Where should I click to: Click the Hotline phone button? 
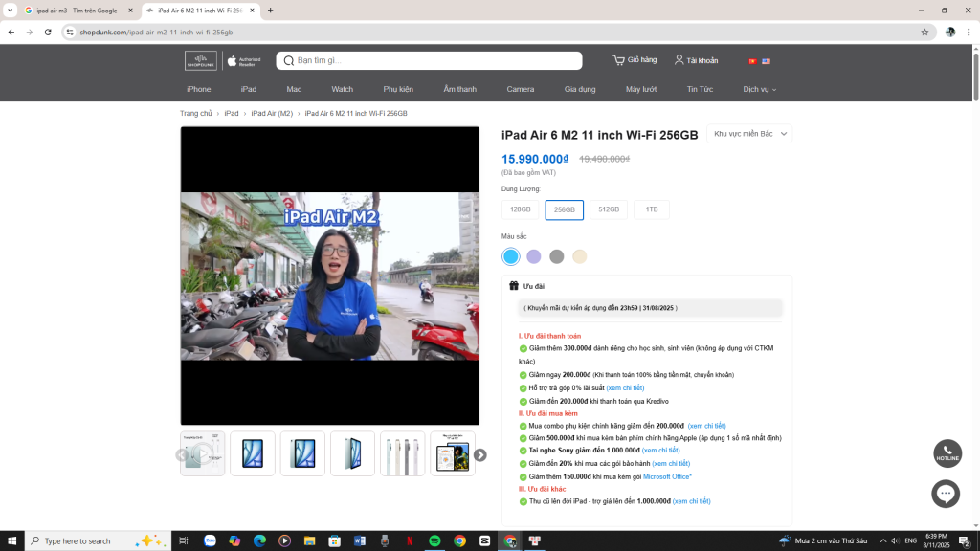click(x=947, y=453)
